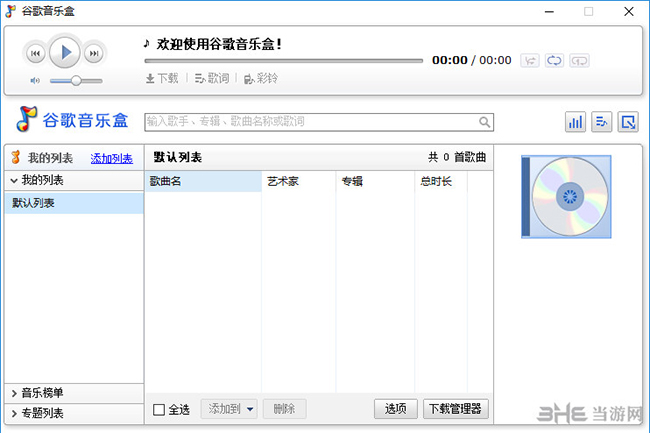650x433 pixels.
Task: Toggle shuffle play mode icon
Action: [x=530, y=61]
